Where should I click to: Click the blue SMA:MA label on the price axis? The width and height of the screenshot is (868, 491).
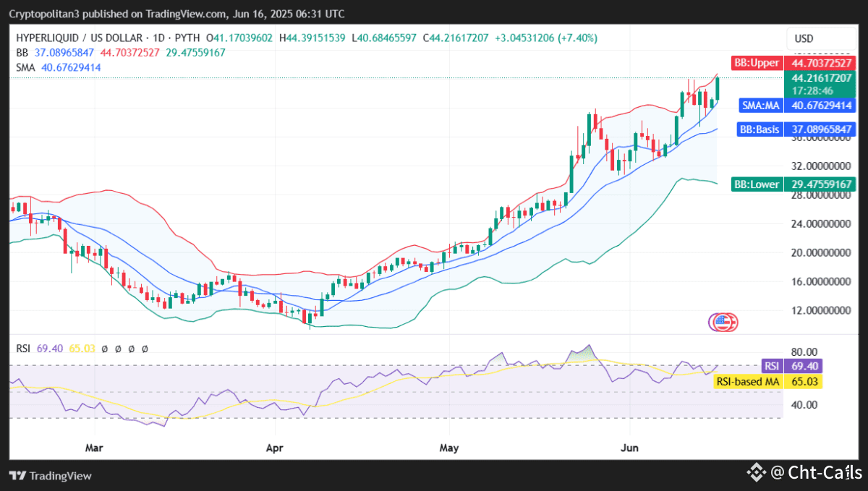coord(759,105)
